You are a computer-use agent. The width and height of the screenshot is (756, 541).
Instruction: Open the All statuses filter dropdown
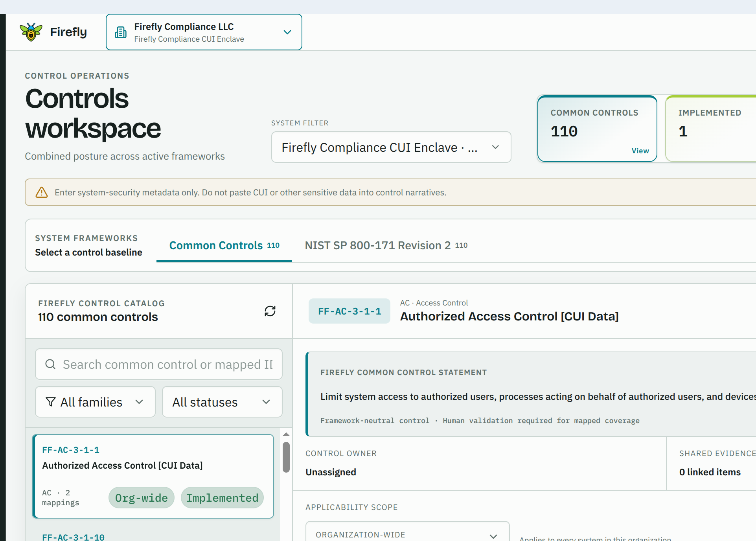[222, 402]
